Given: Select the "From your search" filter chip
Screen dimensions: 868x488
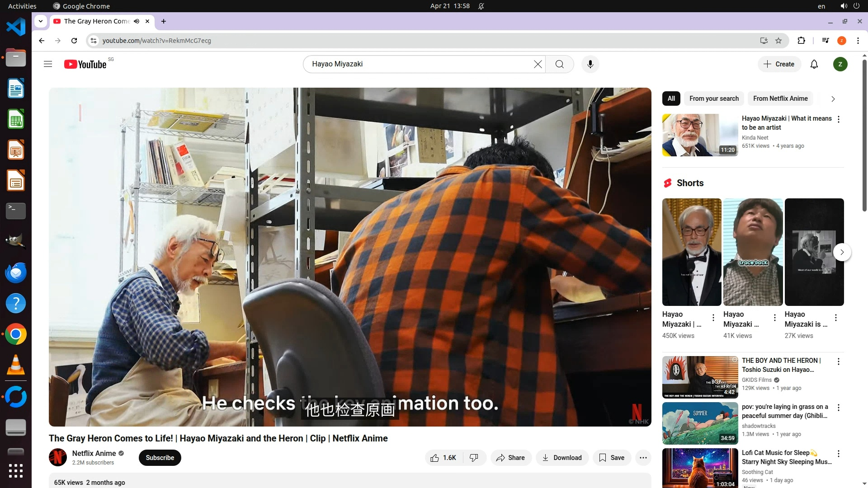Looking at the screenshot, I should (714, 99).
